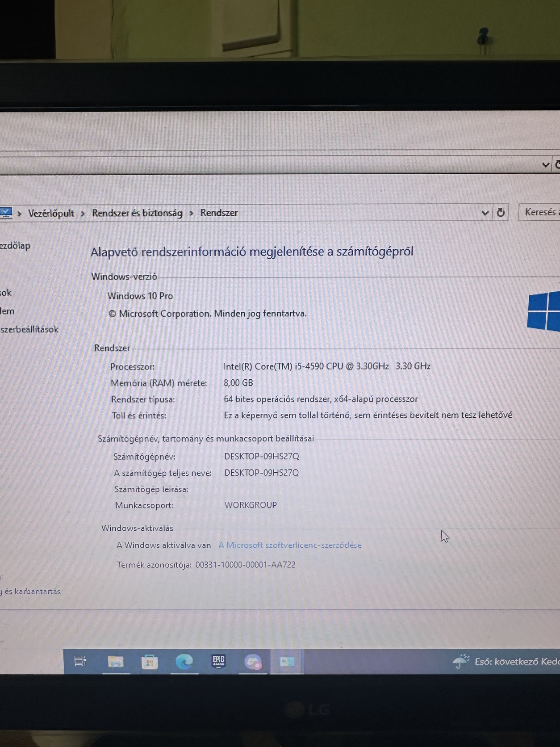Expand the dropdown chevron in the upper window
560x747 pixels.
click(x=545, y=165)
